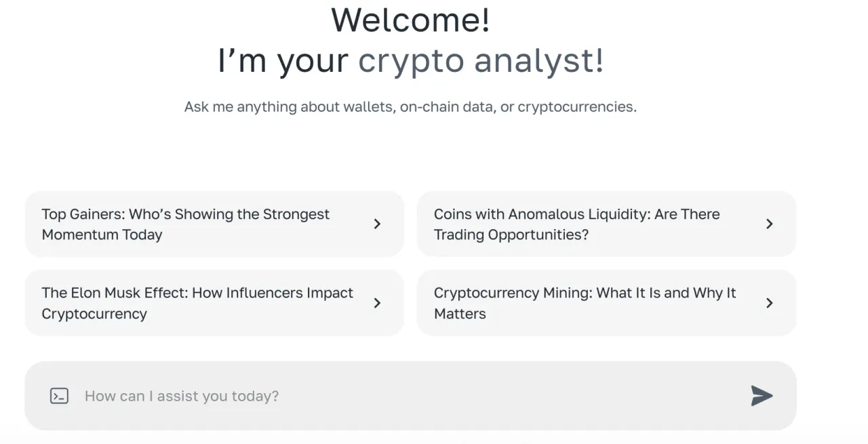Click the send arrow icon
The image size is (868, 444).
tap(762, 396)
